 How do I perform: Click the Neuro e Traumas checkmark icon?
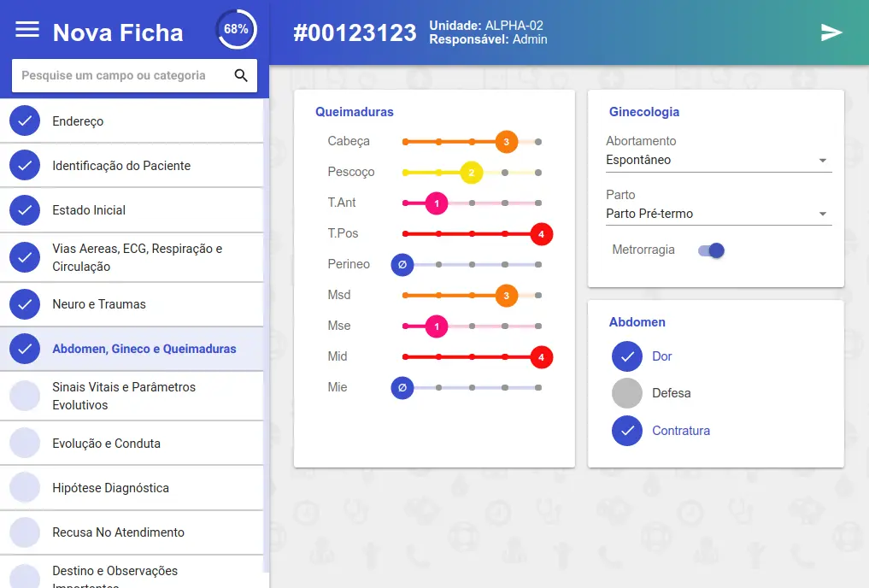pyautogui.click(x=25, y=304)
